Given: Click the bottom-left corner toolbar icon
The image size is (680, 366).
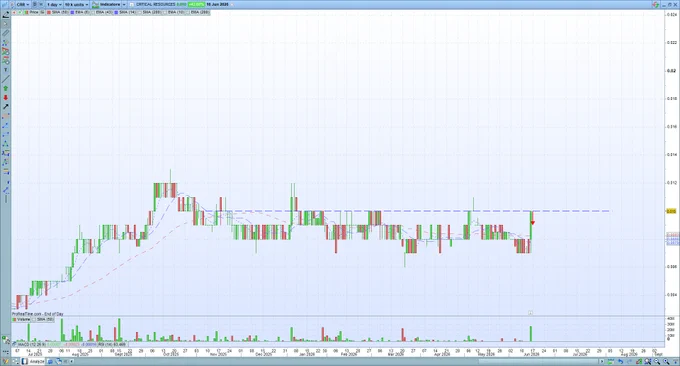Looking at the screenshot, I should pyautogui.click(x=5, y=361).
